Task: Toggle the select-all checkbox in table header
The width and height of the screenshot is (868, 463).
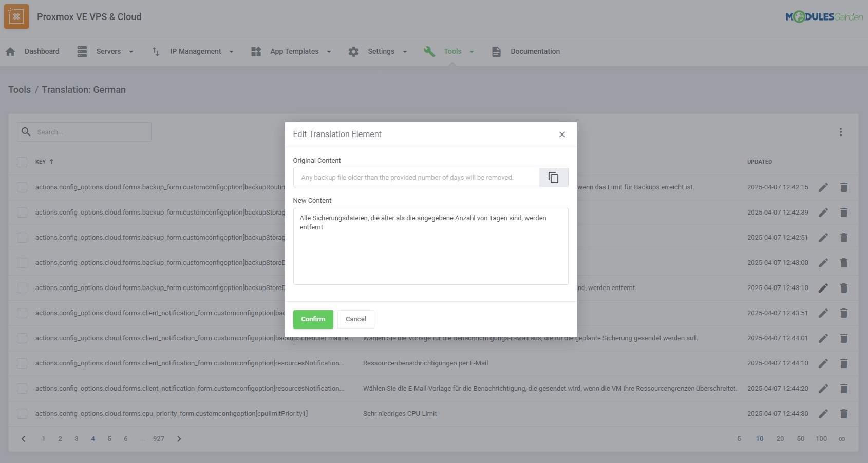Action: [x=22, y=162]
